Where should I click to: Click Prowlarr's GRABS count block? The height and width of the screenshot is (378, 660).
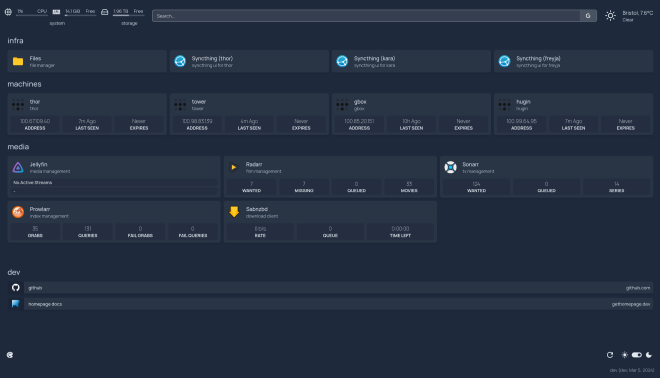[35, 232]
